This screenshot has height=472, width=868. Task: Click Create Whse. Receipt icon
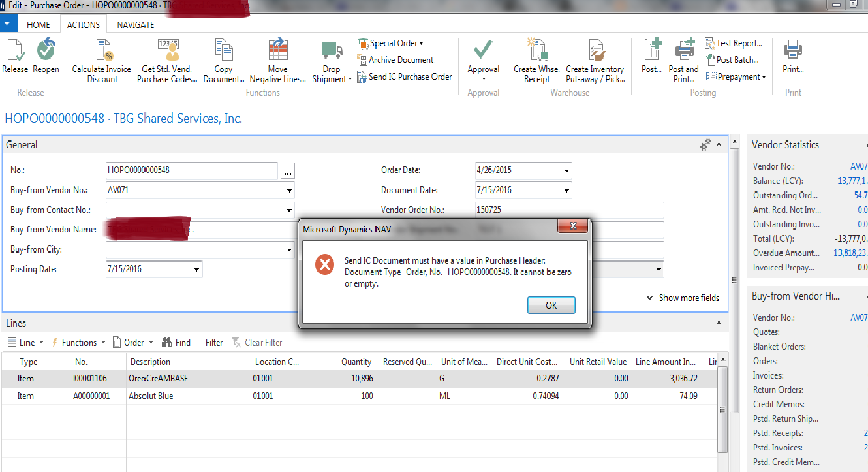point(536,61)
